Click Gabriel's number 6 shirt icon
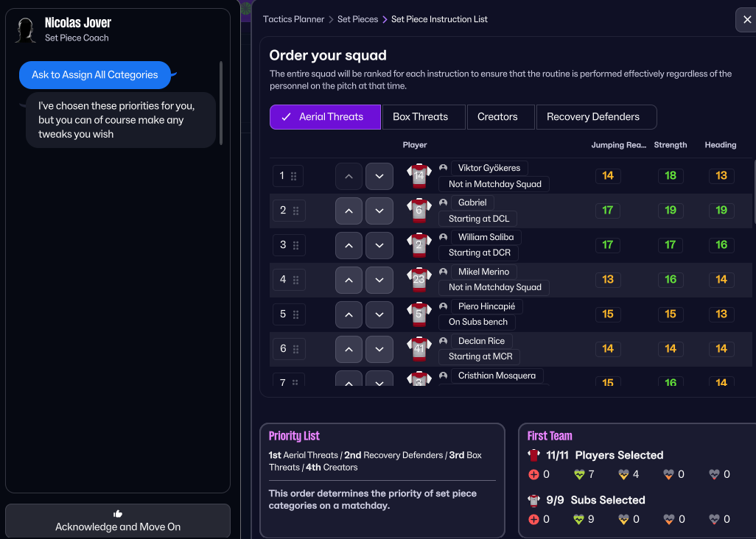This screenshot has width=756, height=539. tap(419, 211)
